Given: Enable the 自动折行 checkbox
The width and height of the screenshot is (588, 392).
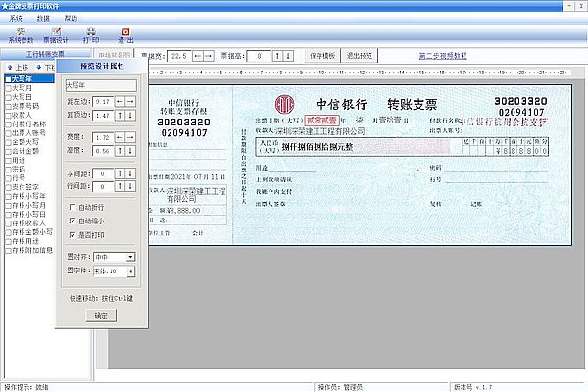Looking at the screenshot, I should [x=73, y=207].
